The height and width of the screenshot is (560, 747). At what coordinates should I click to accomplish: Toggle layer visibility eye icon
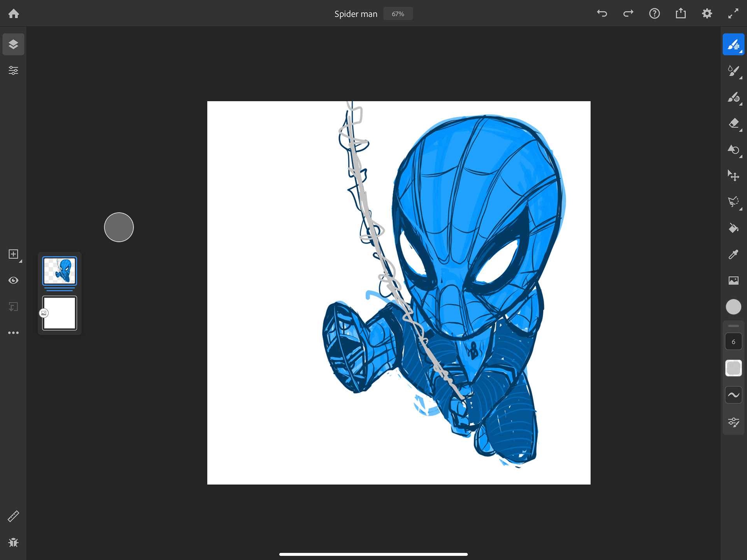pyautogui.click(x=14, y=281)
